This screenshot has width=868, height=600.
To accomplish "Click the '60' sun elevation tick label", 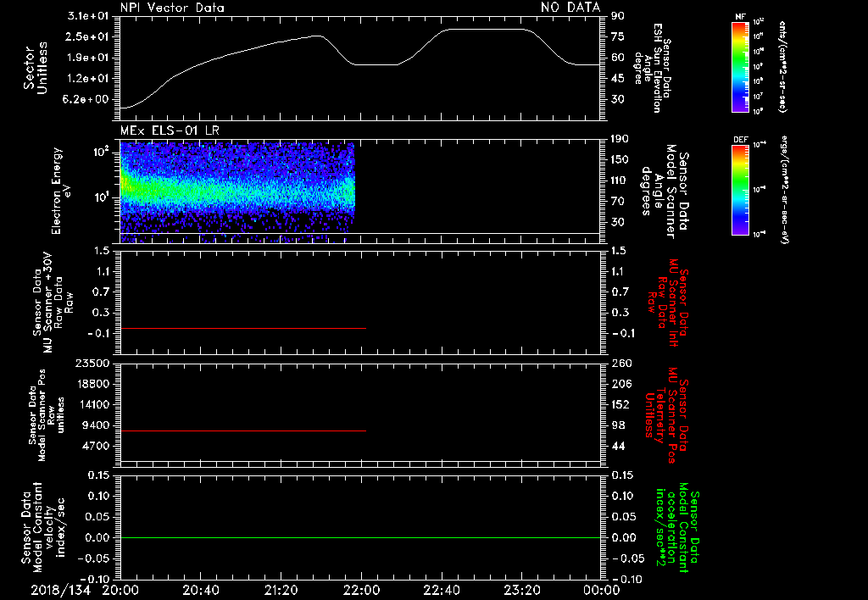I will tap(618, 58).
